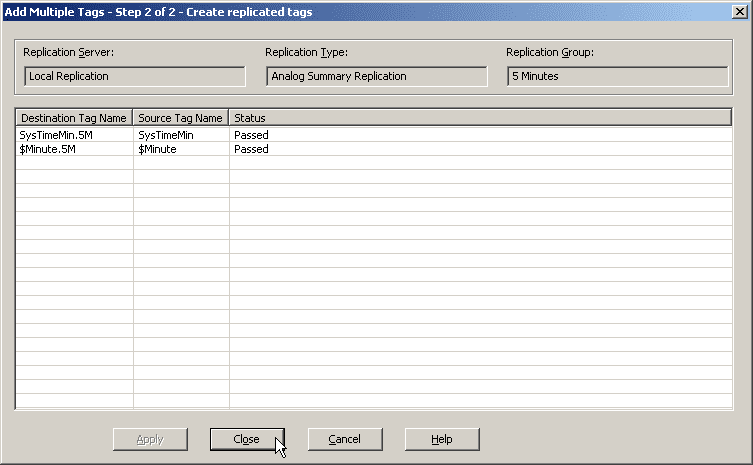
Task: Click the Replication Server label
Action: point(69,52)
